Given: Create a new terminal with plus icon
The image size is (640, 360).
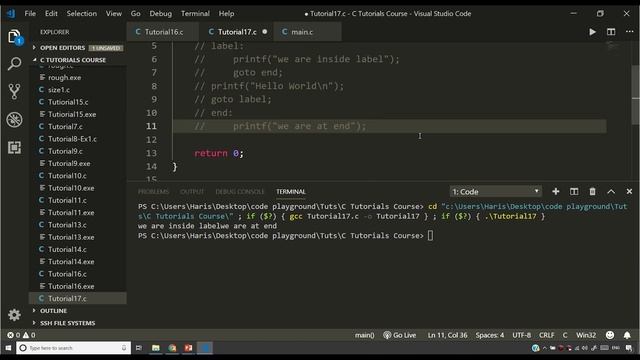Looking at the screenshot, I should (556, 191).
